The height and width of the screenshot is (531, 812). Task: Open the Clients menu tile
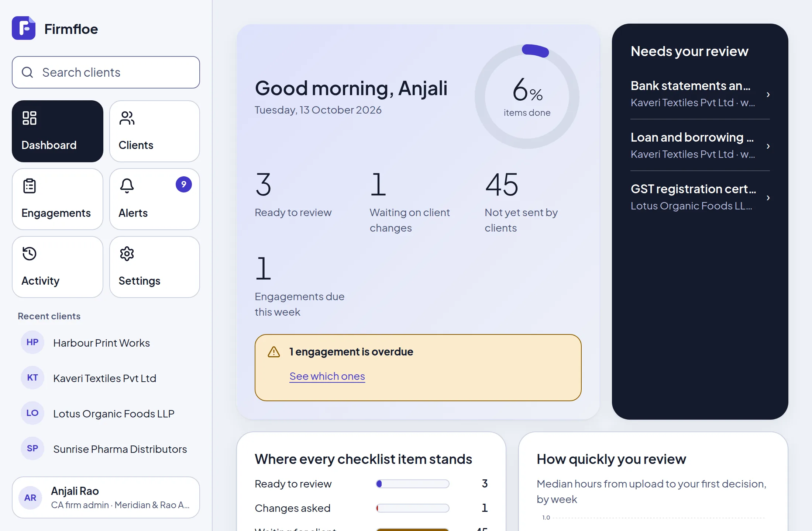155,131
